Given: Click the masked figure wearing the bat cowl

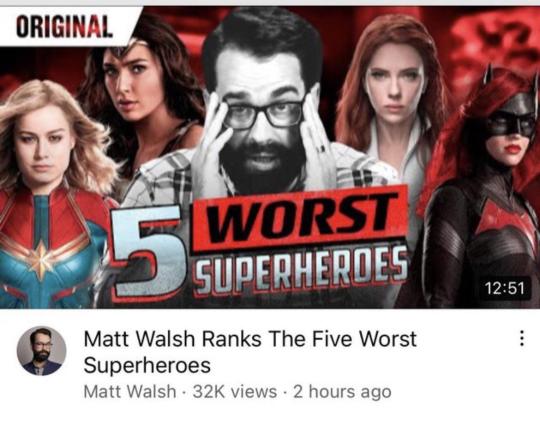Looking at the screenshot, I should click(482, 189).
